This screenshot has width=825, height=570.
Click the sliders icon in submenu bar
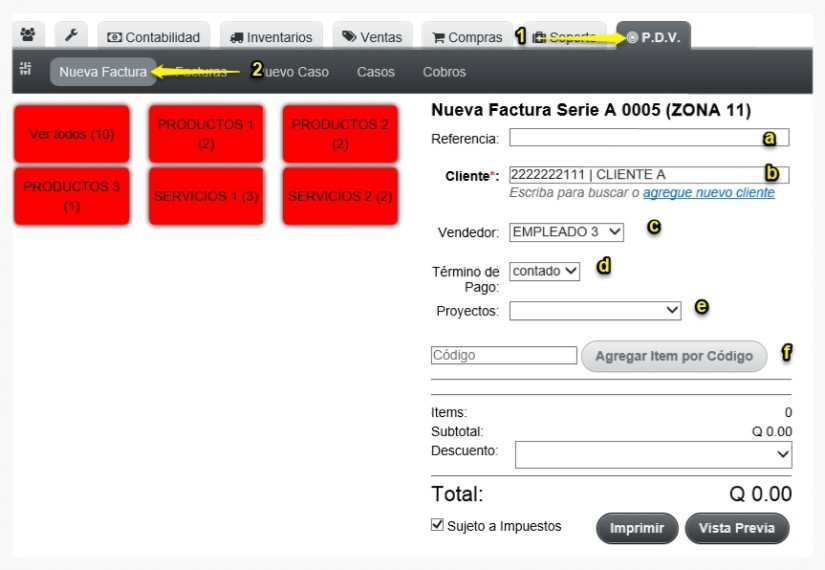click(x=25, y=68)
